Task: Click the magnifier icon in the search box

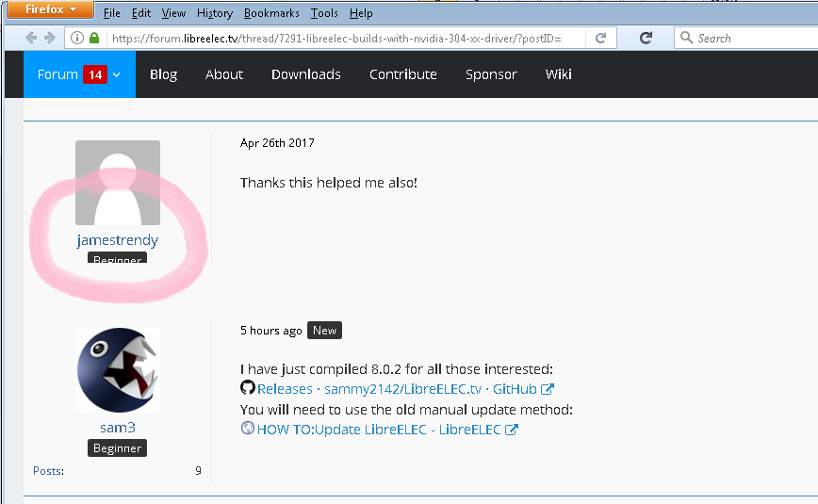Action: [687, 38]
